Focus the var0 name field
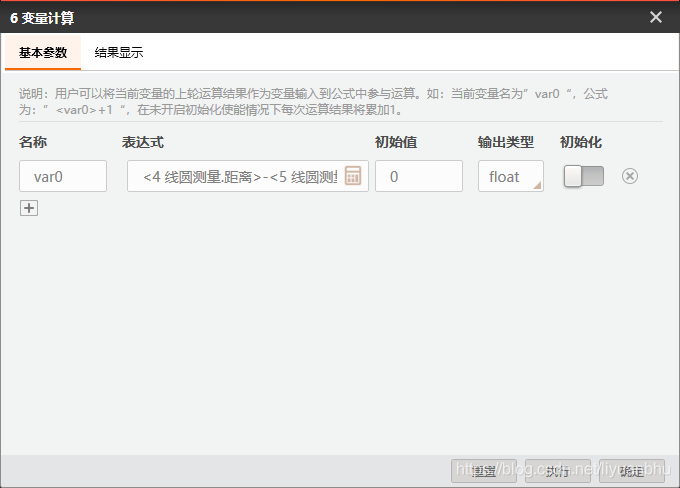The height and width of the screenshot is (488, 680). click(63, 176)
